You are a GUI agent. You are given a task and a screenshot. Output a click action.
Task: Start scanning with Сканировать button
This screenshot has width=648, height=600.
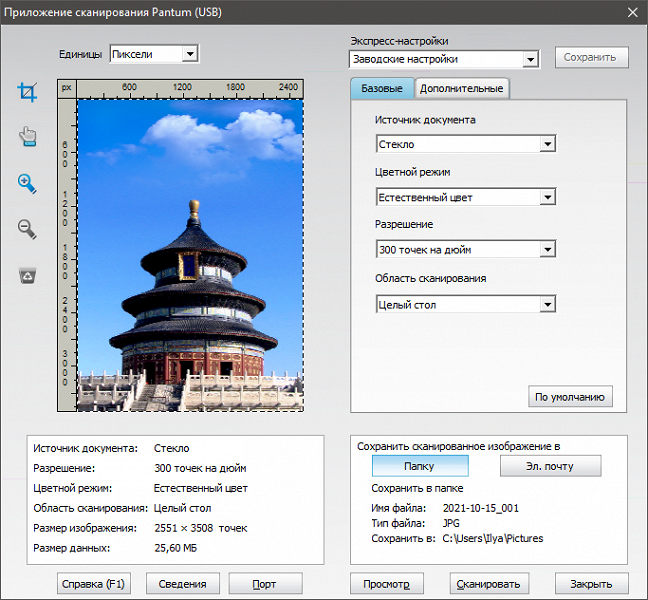[x=488, y=584]
